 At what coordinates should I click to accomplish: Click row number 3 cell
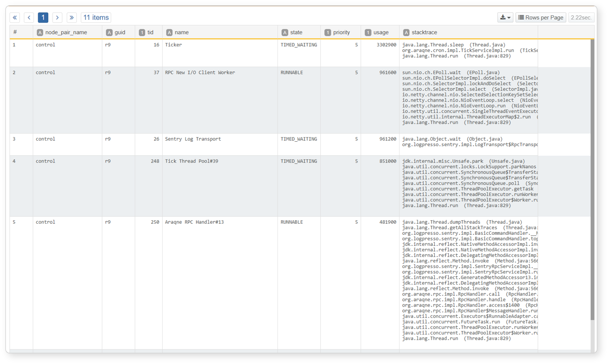coord(21,144)
